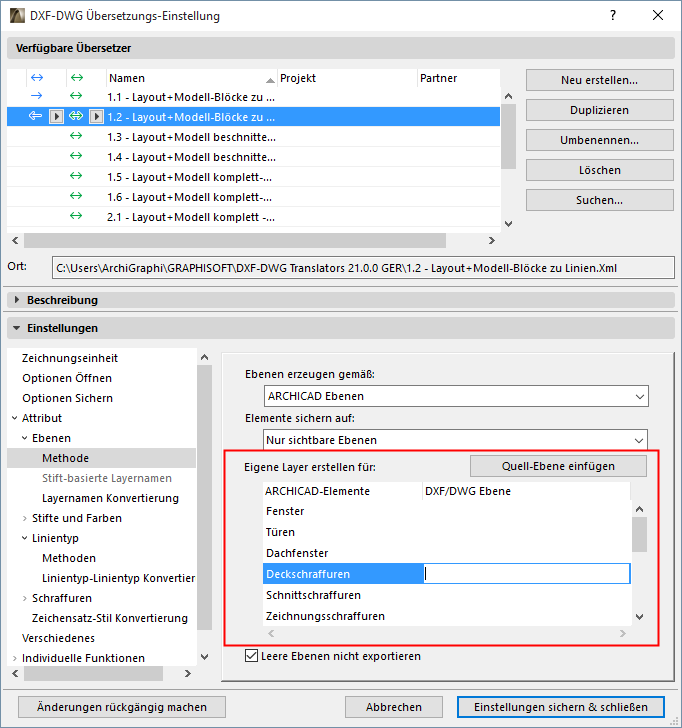682x728 pixels.
Task: Select Methoden under Linientyp
Action: click(x=69, y=558)
